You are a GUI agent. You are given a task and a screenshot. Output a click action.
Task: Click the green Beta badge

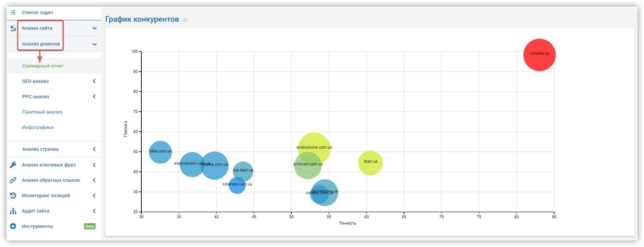pyautogui.click(x=90, y=226)
